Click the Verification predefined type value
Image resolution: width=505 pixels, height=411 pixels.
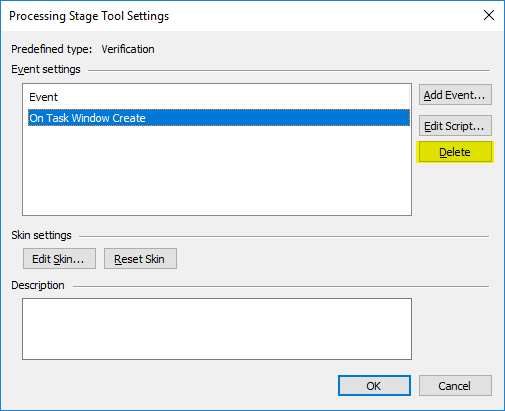pos(128,49)
